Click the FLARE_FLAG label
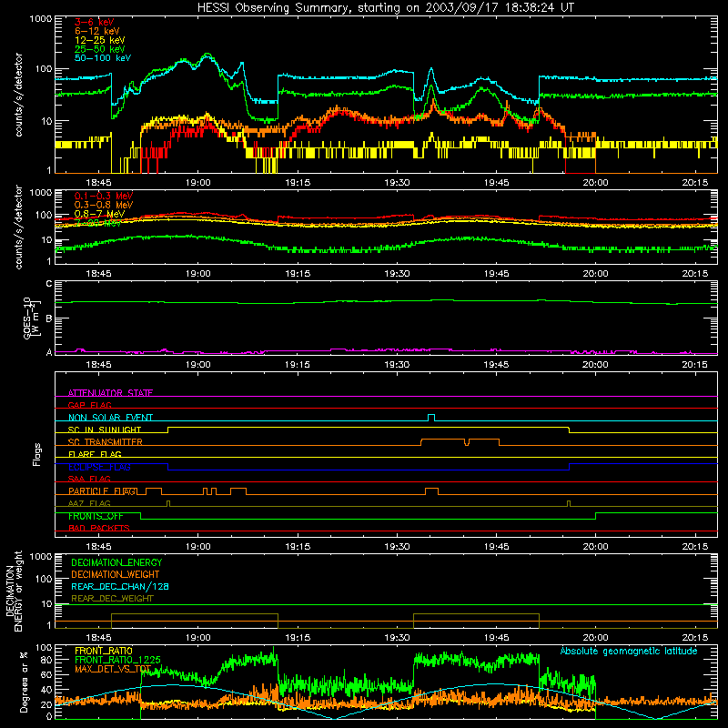Image resolution: width=728 pixels, height=728 pixels. [95, 454]
